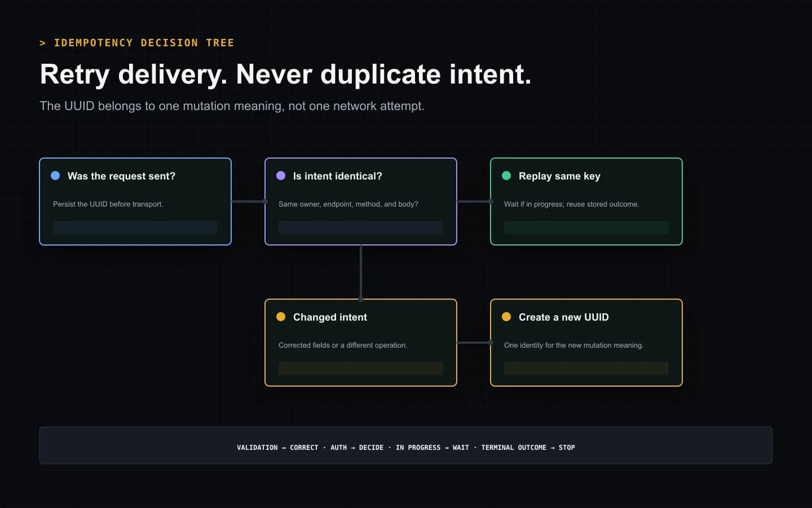Click the 'IDEMPOTENCY DECISION TREE' label
This screenshot has height=508, width=812.
pos(144,43)
